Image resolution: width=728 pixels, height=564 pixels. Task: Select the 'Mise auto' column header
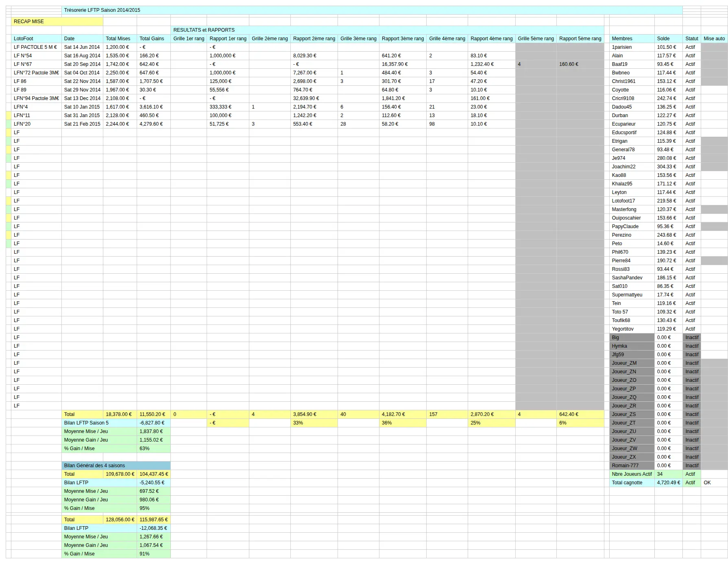pyautogui.click(x=714, y=39)
